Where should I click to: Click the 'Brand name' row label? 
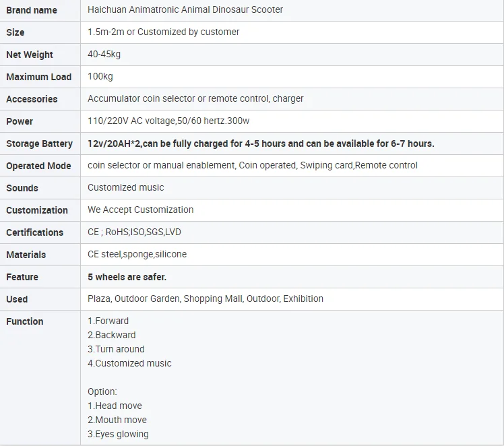[x=32, y=10]
